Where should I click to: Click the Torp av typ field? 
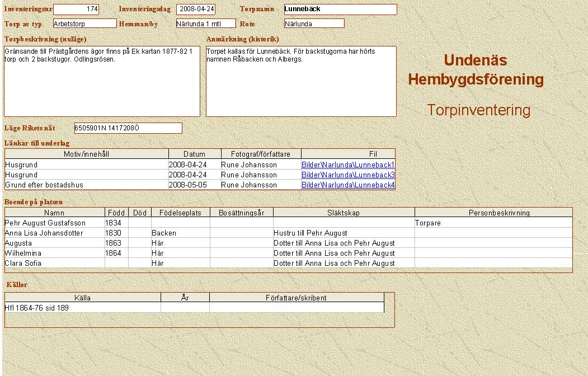pos(84,23)
